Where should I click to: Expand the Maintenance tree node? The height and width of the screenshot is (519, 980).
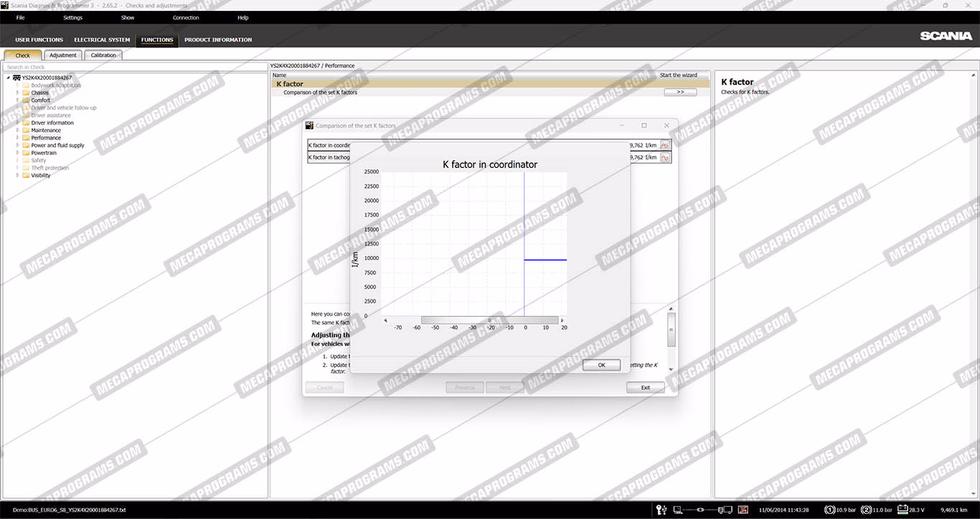point(18,131)
